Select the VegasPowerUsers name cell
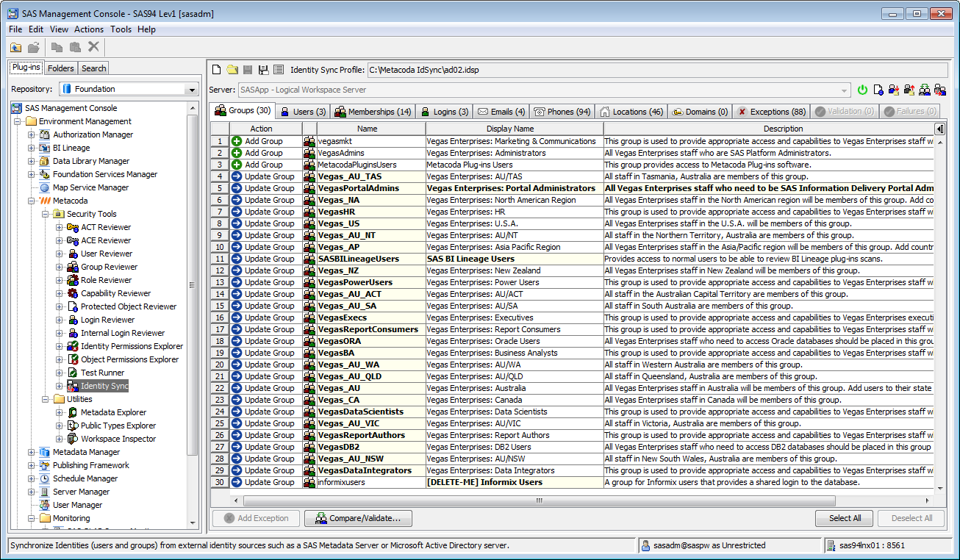Screen dimensions: 960x560 coord(370,282)
